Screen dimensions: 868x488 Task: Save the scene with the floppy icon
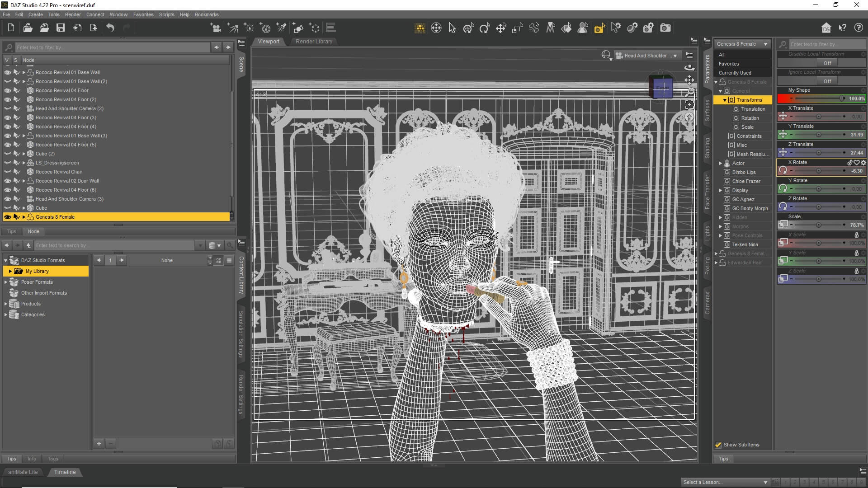click(60, 28)
